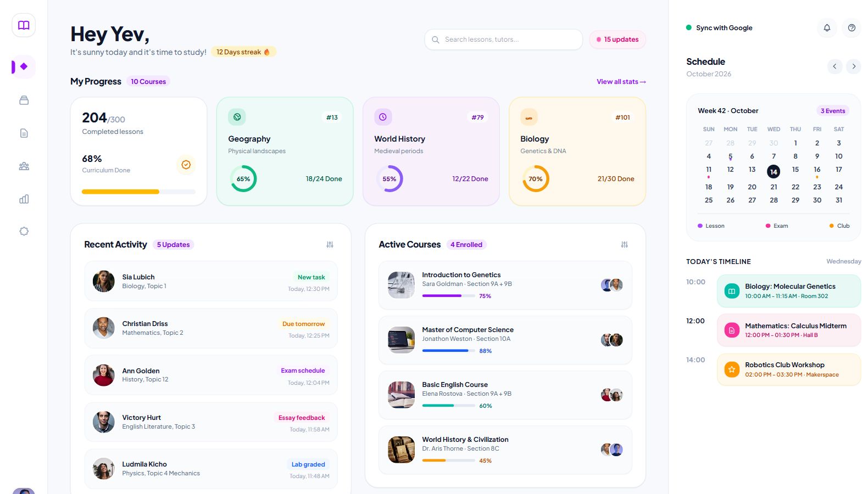Viewport: 868px width, 494px height.
Task: Click the 5 Updates badge
Action: (174, 245)
